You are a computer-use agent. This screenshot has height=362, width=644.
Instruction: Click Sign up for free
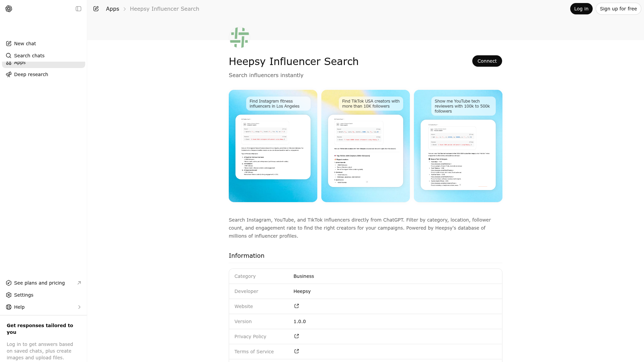click(x=618, y=9)
